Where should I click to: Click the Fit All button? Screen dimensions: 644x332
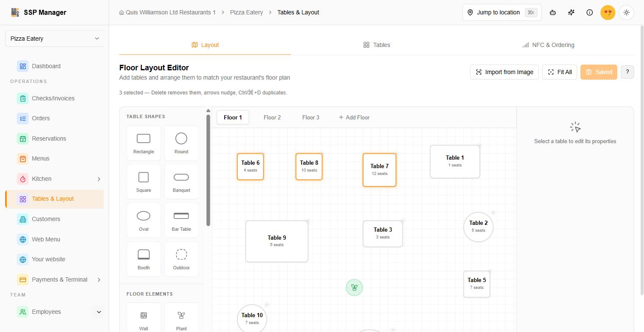click(x=559, y=72)
